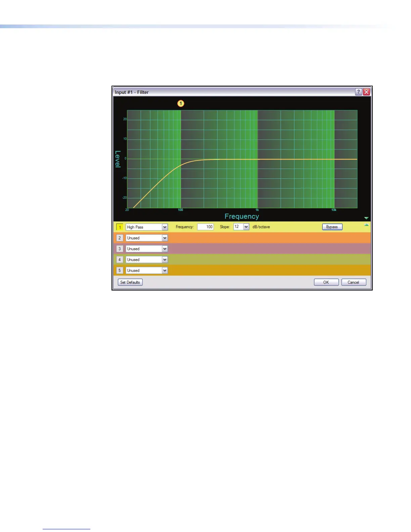
Task: Click the help question mark icon
Action: 359,92
